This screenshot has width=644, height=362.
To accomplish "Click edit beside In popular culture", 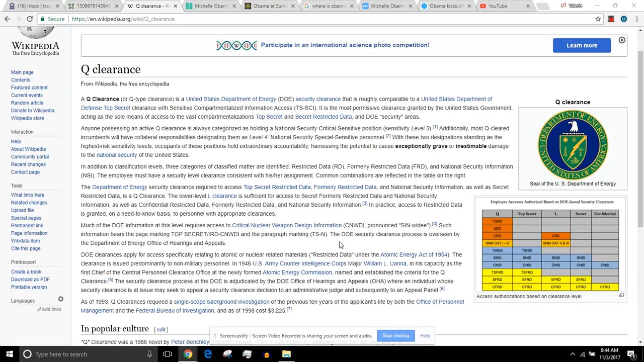I will point(161,329).
